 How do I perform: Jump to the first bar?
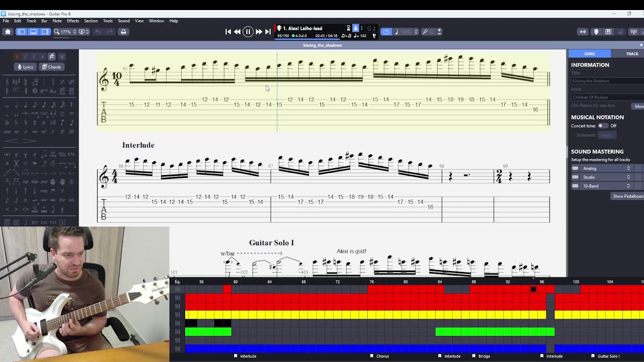[228, 32]
